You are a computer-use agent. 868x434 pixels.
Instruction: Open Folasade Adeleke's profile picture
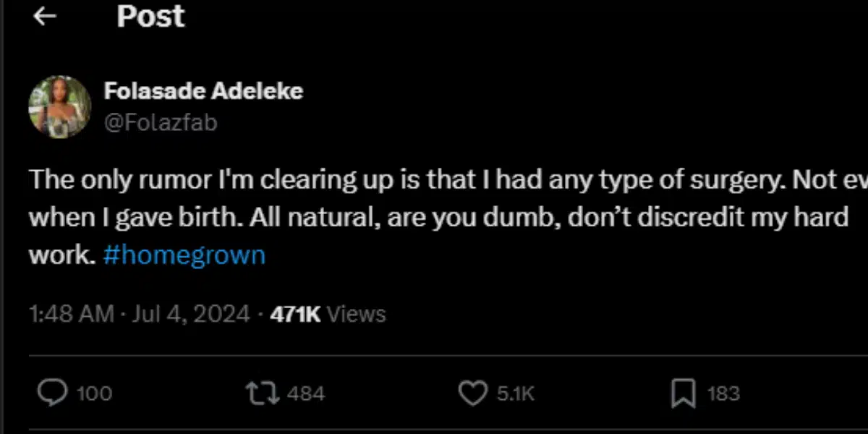click(x=59, y=106)
